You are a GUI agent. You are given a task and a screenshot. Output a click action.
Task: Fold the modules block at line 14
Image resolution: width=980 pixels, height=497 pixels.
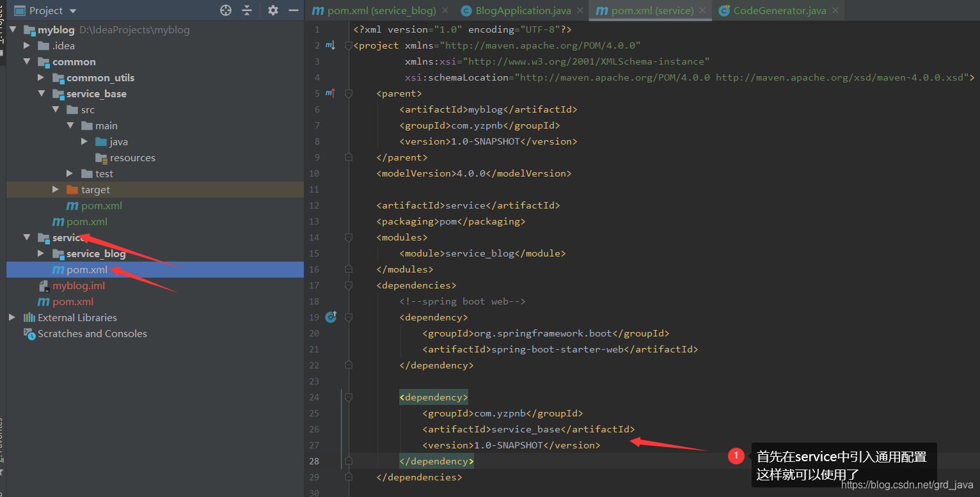click(x=349, y=237)
